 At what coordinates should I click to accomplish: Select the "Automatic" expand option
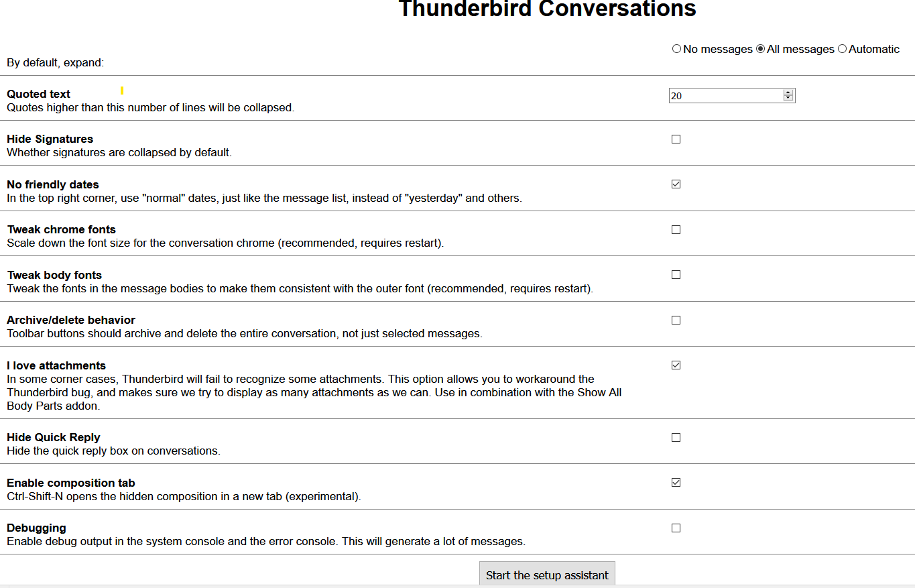(843, 49)
